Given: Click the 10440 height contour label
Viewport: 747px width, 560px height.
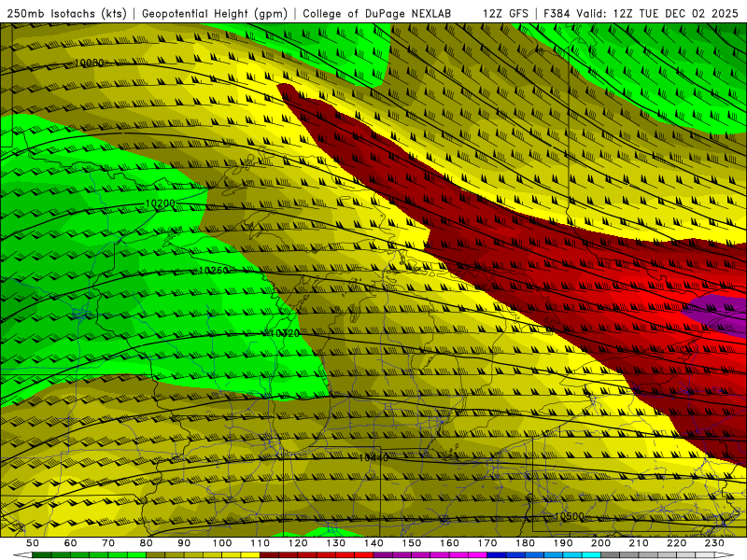Looking at the screenshot, I should pyautogui.click(x=373, y=457).
